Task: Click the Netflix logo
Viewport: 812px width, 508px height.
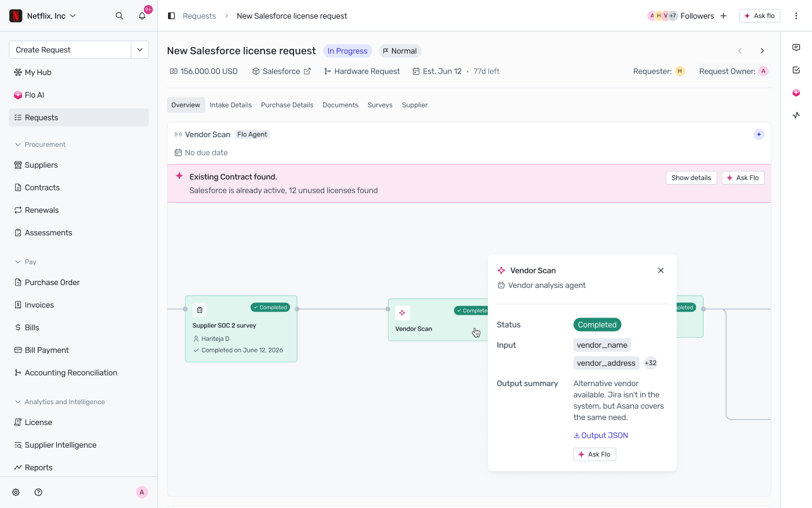Action: 16,16
